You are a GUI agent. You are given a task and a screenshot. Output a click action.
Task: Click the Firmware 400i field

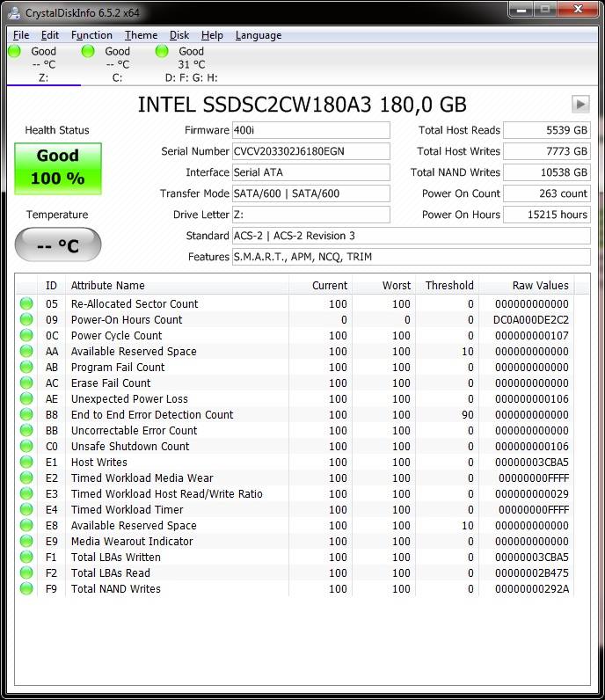310,130
